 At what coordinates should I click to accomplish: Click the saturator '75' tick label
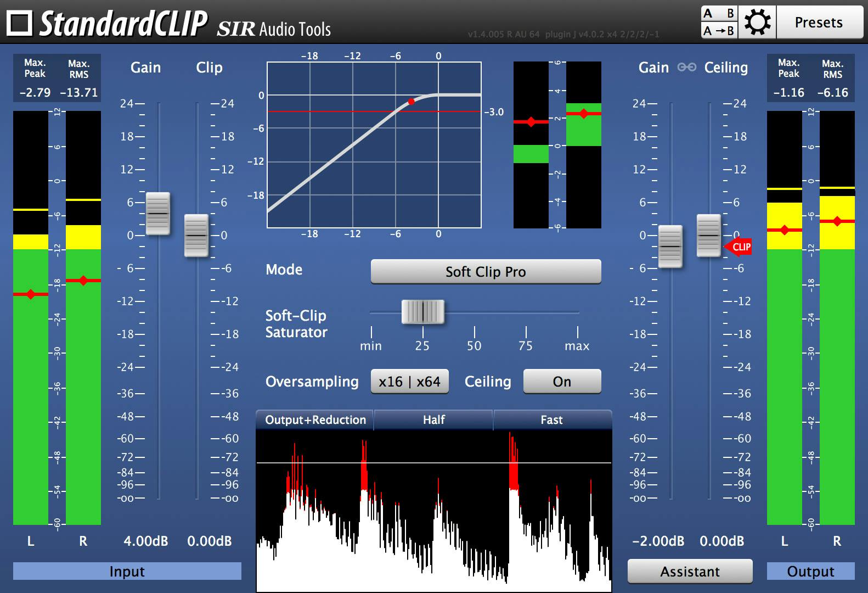click(x=526, y=346)
